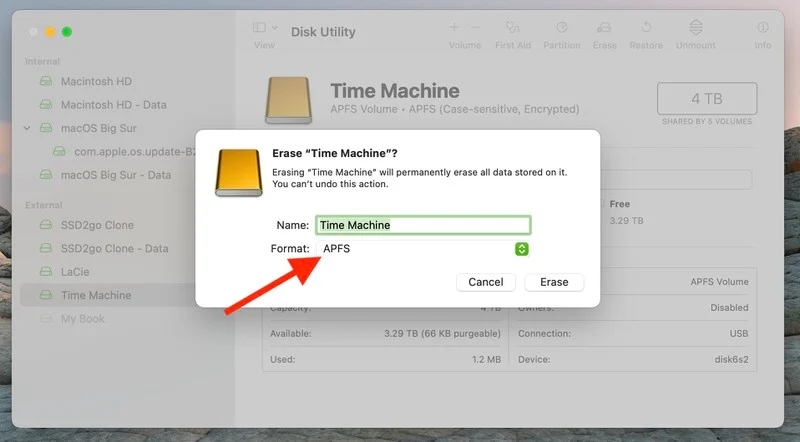Select Macintosh HD in sidebar
The width and height of the screenshot is (800, 442).
pos(96,81)
